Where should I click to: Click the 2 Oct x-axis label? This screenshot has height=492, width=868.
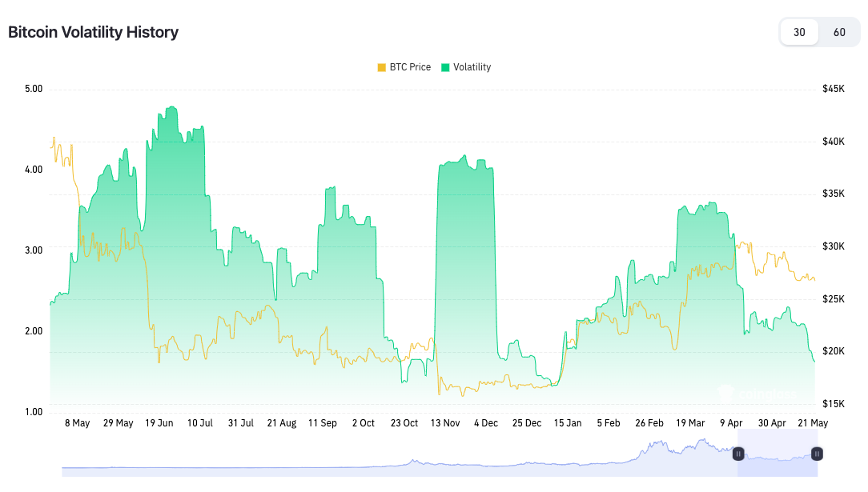(364, 423)
